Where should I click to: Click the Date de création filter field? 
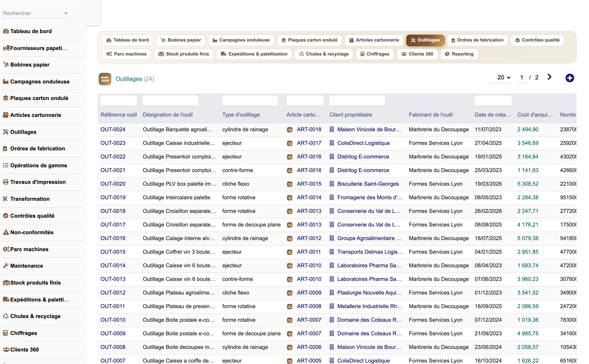point(493,100)
